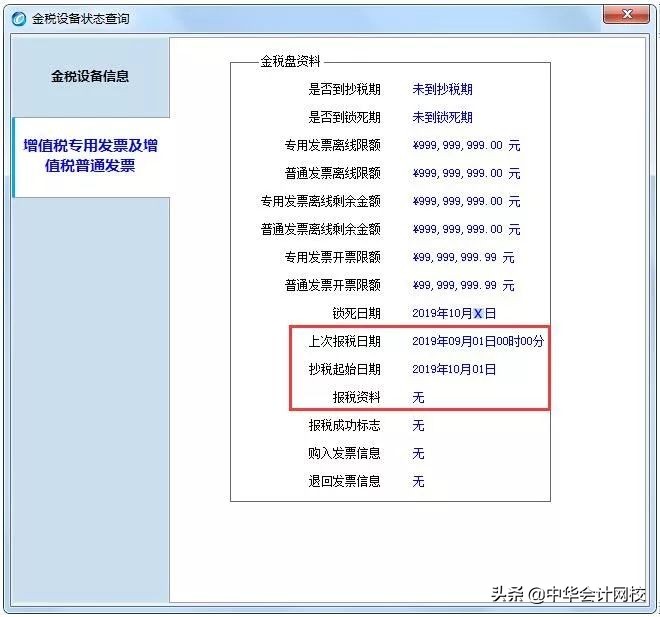Click the 2019年10月01日 start date value
660x617 pixels.
(x=454, y=369)
